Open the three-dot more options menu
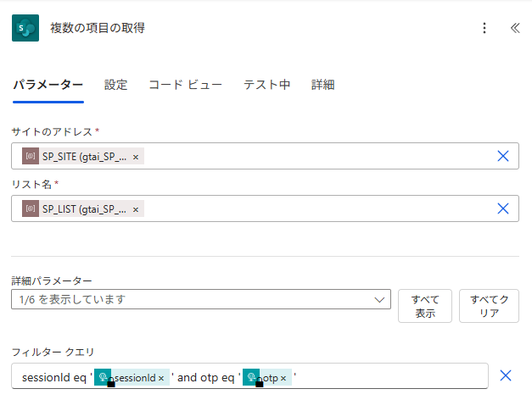 tap(484, 28)
